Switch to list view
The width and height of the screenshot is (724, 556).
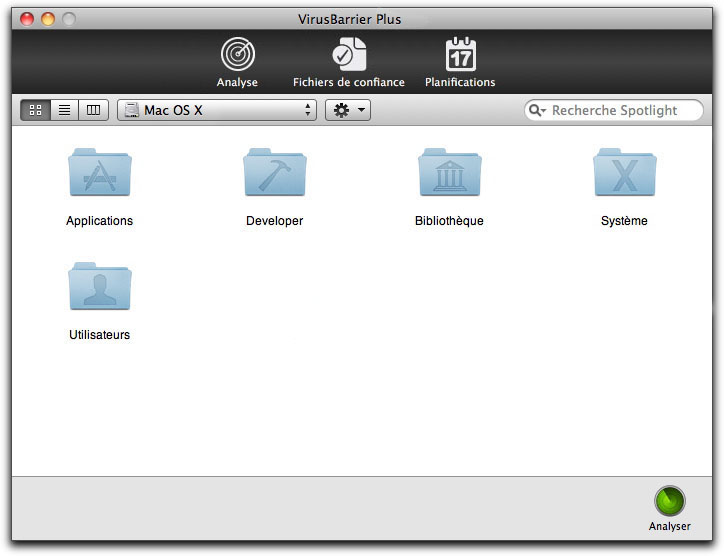coord(65,110)
